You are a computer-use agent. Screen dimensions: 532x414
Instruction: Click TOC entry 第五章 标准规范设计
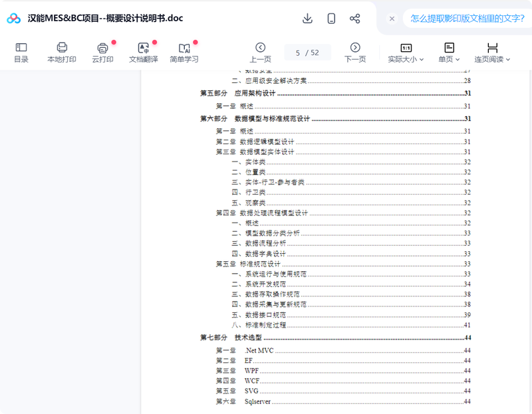coord(343,264)
